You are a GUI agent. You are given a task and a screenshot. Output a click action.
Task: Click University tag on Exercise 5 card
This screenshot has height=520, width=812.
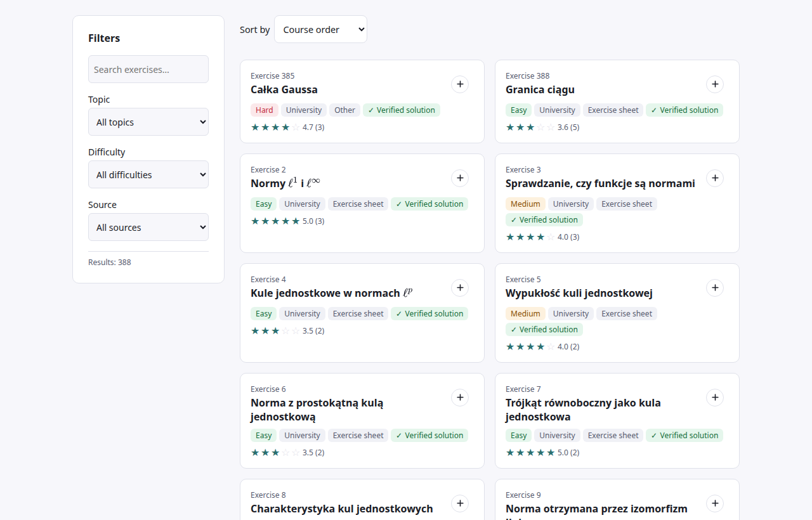(x=571, y=313)
